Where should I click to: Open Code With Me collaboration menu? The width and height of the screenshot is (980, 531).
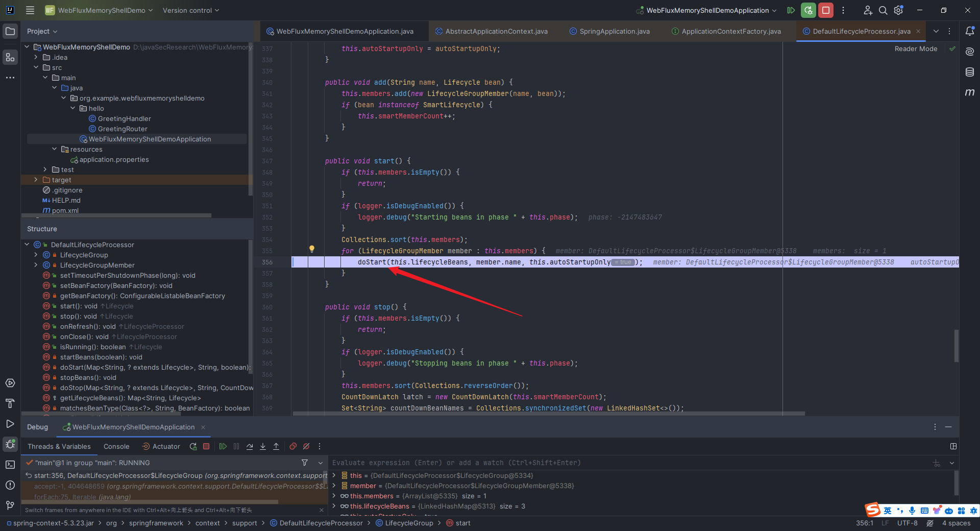pyautogui.click(x=868, y=10)
